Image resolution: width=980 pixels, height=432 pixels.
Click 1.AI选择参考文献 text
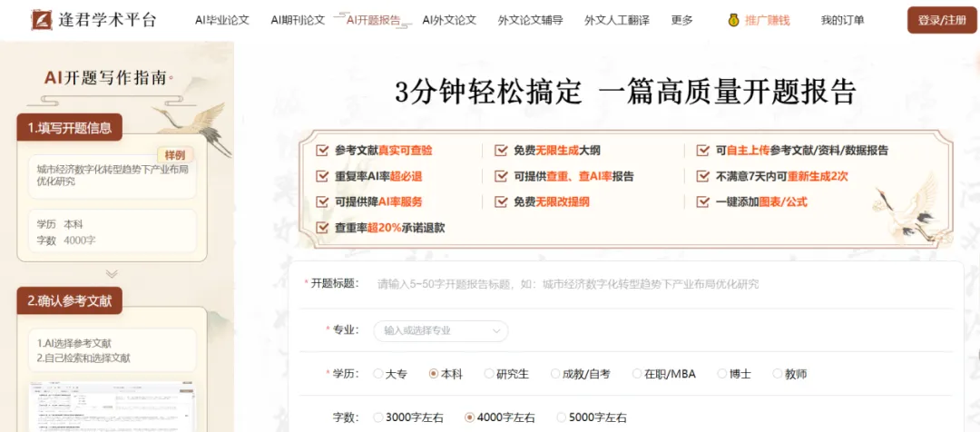coord(74,343)
